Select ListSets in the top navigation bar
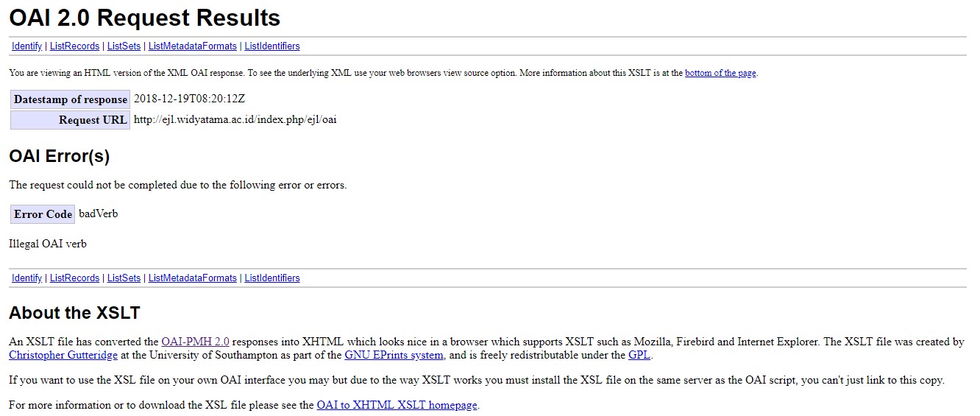This screenshot has height=416, width=980. click(x=124, y=46)
